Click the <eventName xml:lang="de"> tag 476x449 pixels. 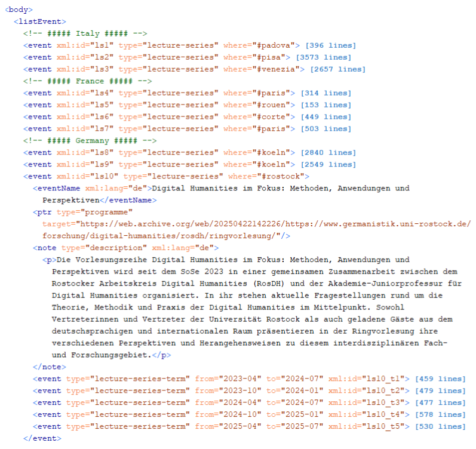pyautogui.click(x=93, y=188)
